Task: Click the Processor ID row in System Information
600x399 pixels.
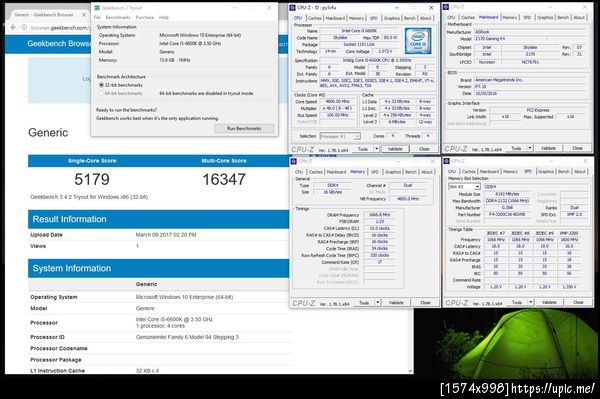Action: (x=160, y=337)
